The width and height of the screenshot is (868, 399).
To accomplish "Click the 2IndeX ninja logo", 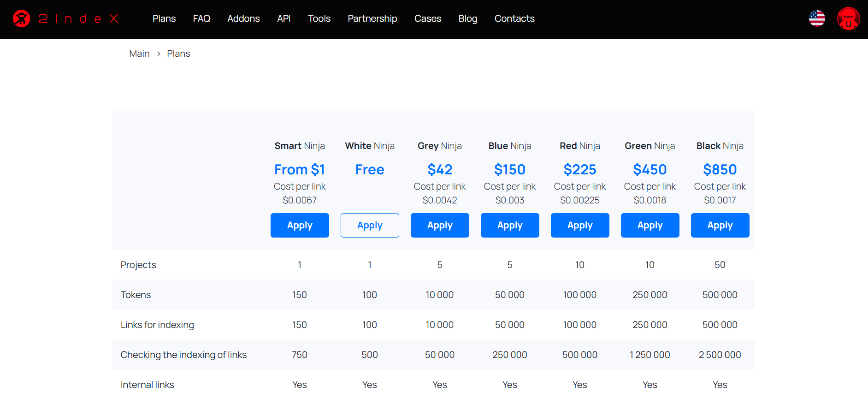I will [x=65, y=18].
